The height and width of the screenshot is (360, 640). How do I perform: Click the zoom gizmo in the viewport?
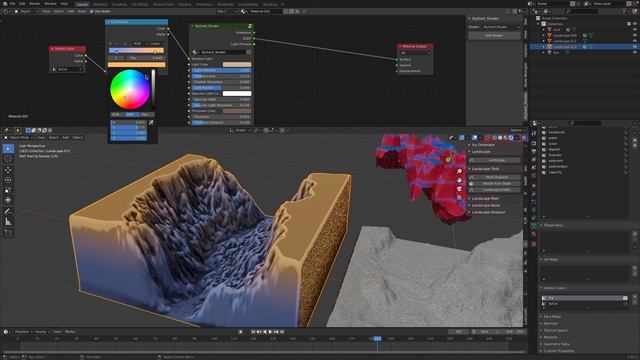point(460,171)
